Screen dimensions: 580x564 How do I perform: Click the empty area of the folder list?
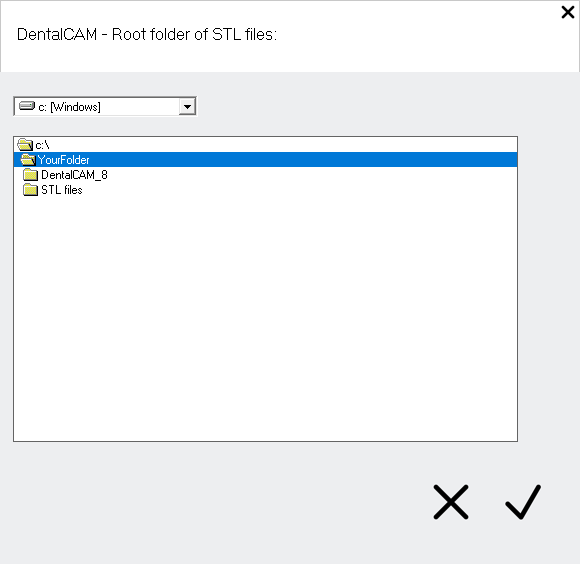[x=265, y=318]
